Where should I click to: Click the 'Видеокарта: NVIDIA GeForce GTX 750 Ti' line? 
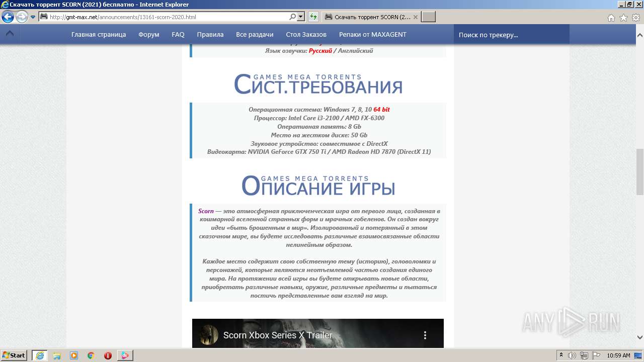point(319,152)
